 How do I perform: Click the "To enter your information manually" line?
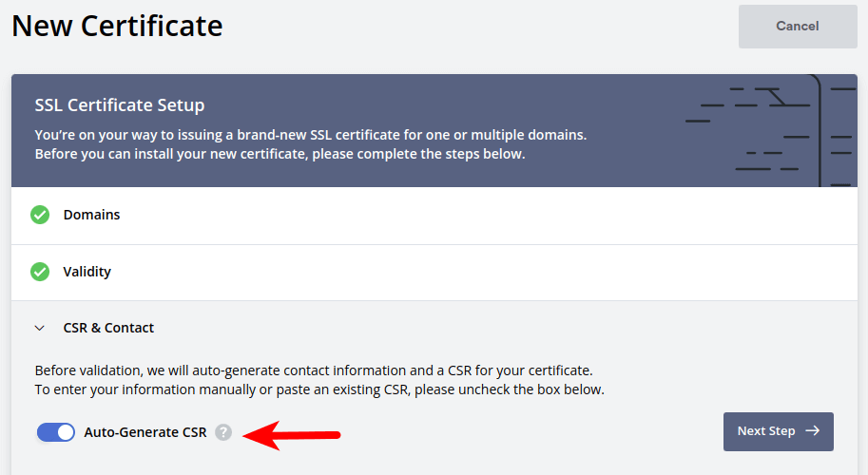tap(319, 389)
